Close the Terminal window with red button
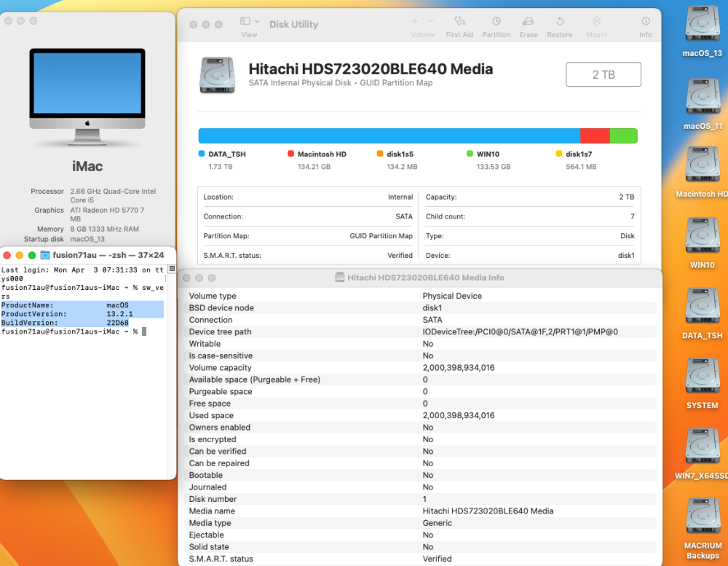Viewport: 728px width, 566px height. point(7,255)
